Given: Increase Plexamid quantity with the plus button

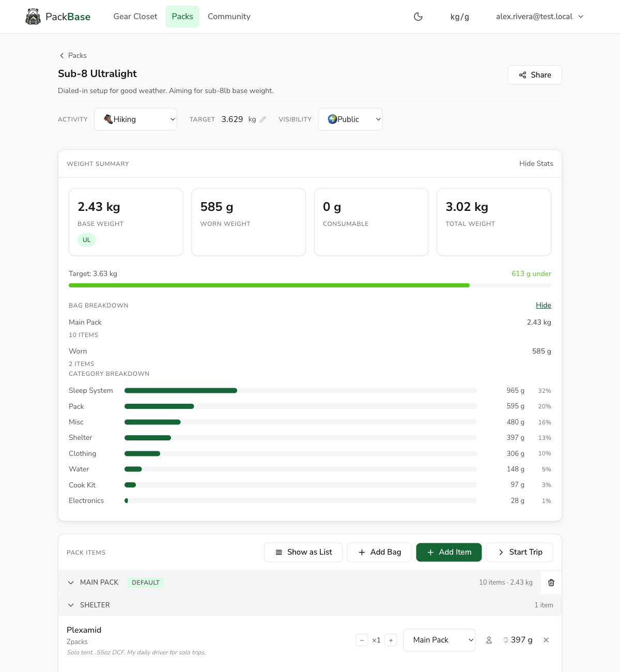Looking at the screenshot, I should [x=391, y=640].
